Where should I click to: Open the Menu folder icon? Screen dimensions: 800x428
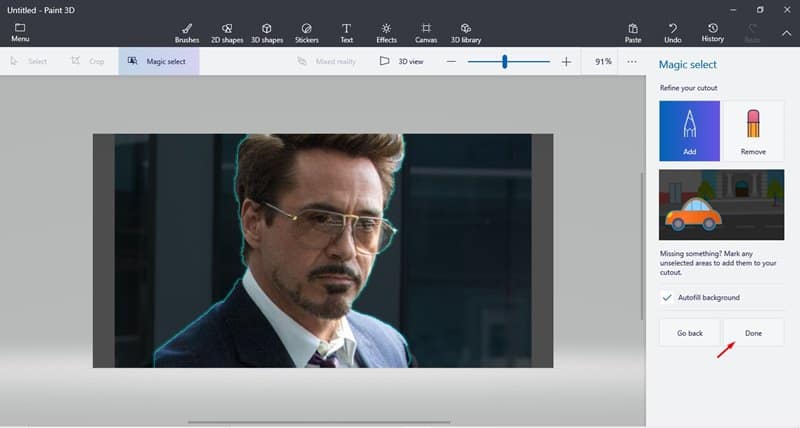(x=20, y=32)
